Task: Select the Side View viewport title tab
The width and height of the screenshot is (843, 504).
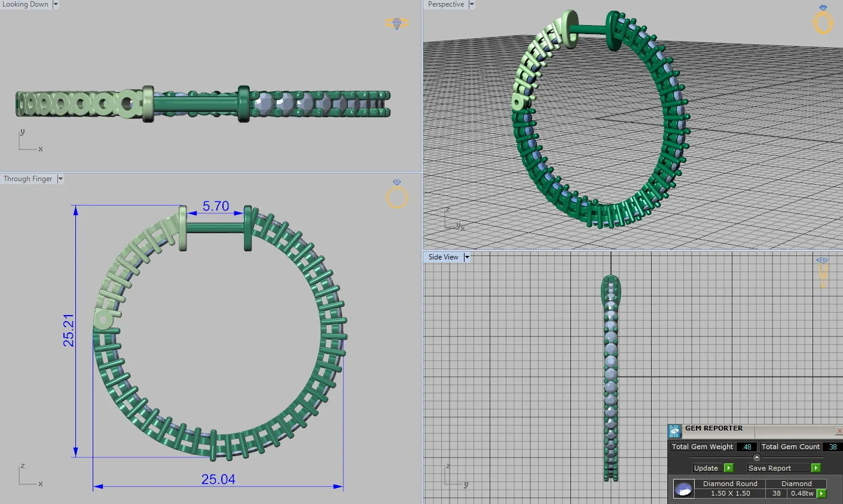Action: 443,257
